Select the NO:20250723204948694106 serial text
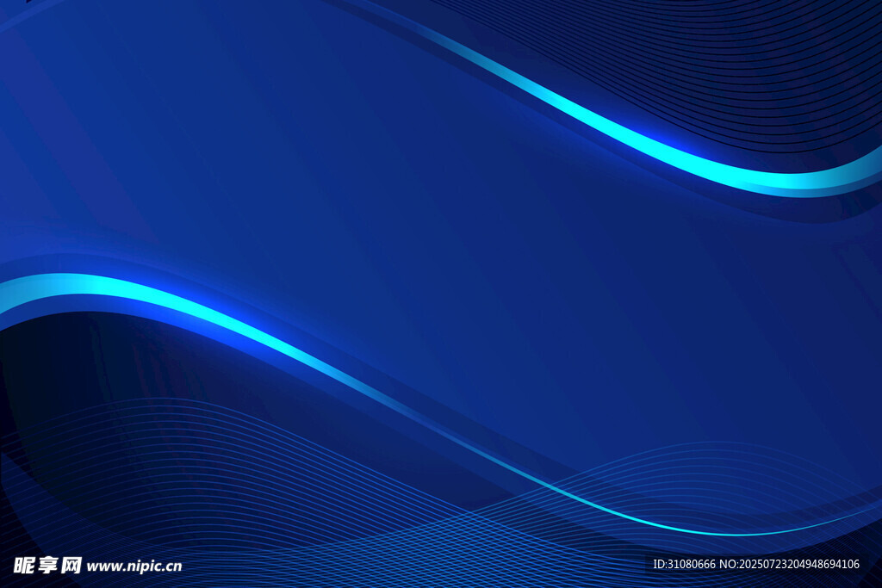 (x=789, y=564)
